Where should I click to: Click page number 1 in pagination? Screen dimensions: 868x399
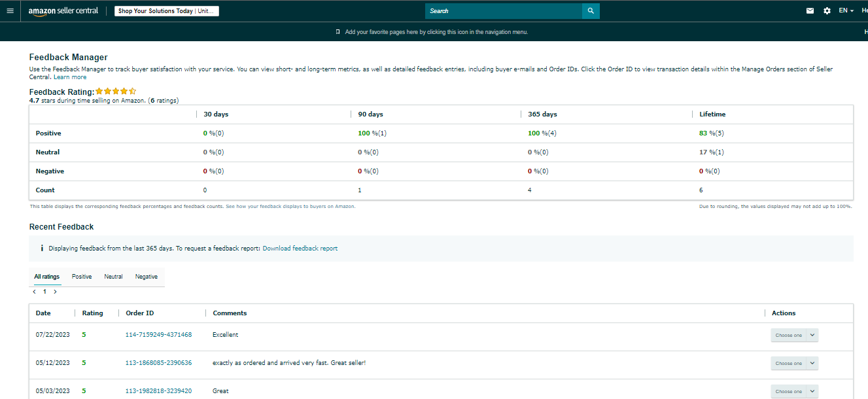tap(44, 292)
